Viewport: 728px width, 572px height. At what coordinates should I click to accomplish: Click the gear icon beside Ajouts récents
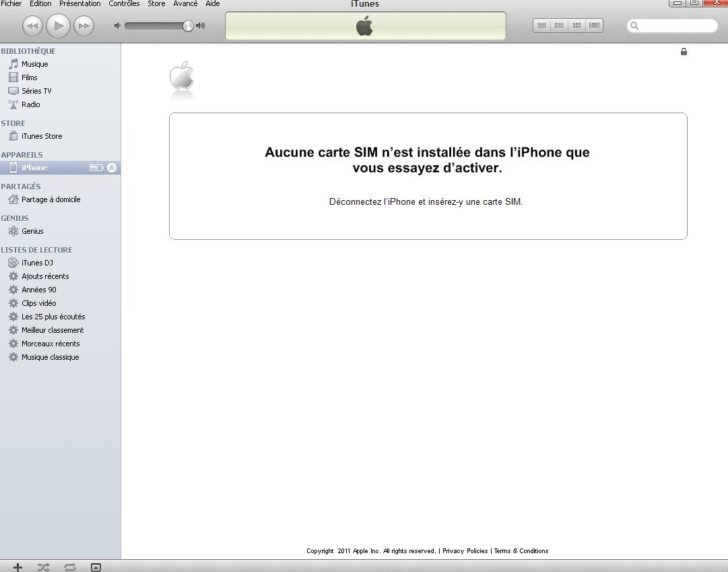pos(13,276)
